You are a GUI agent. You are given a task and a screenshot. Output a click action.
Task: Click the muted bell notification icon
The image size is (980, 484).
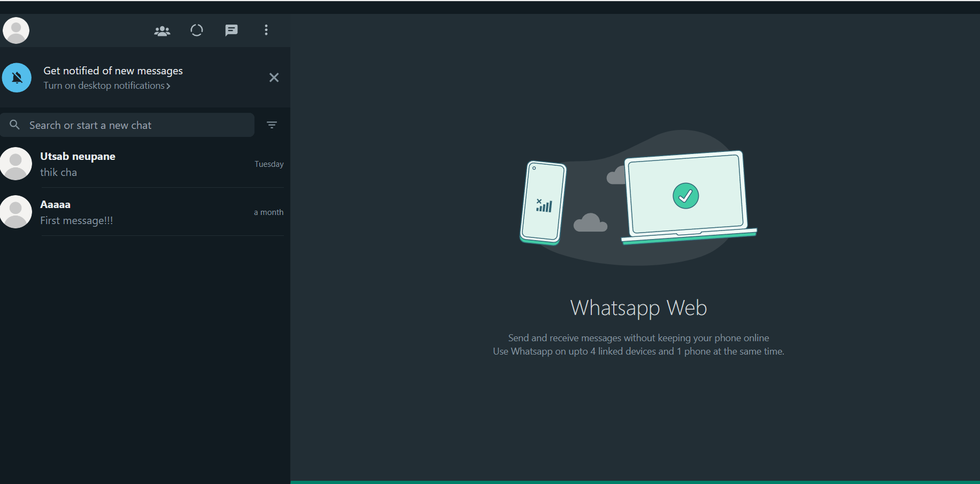(x=17, y=78)
